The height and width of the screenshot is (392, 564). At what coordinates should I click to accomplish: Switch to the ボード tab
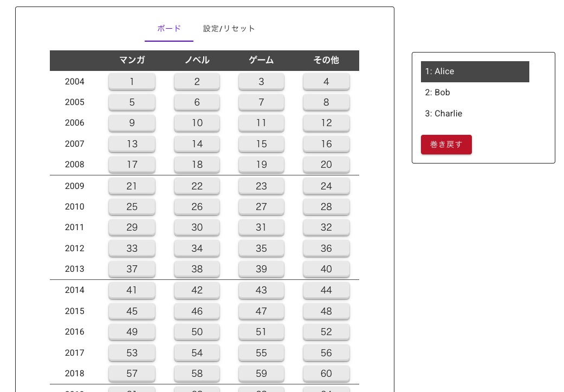(x=169, y=29)
